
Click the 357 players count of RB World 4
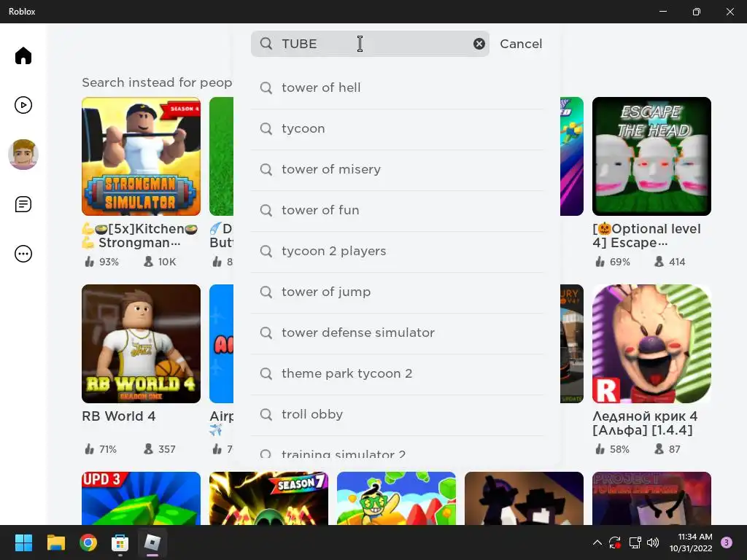coord(160,449)
